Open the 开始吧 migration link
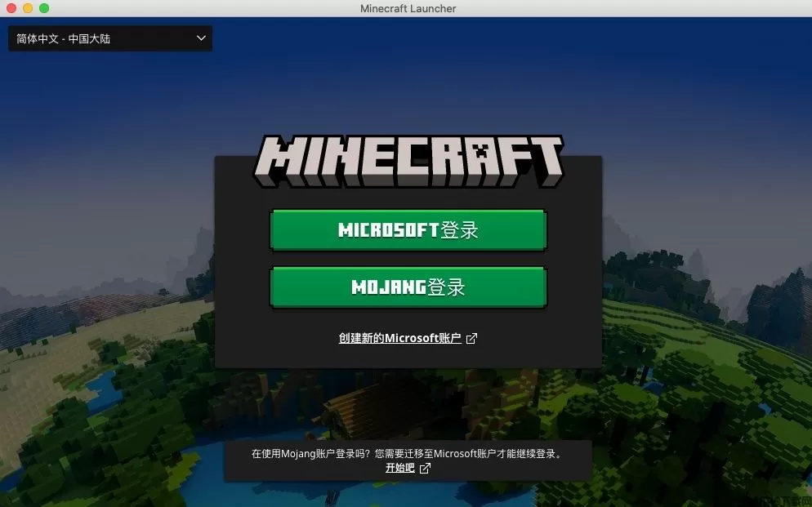Screen dimensions: 812x507 tap(399, 468)
